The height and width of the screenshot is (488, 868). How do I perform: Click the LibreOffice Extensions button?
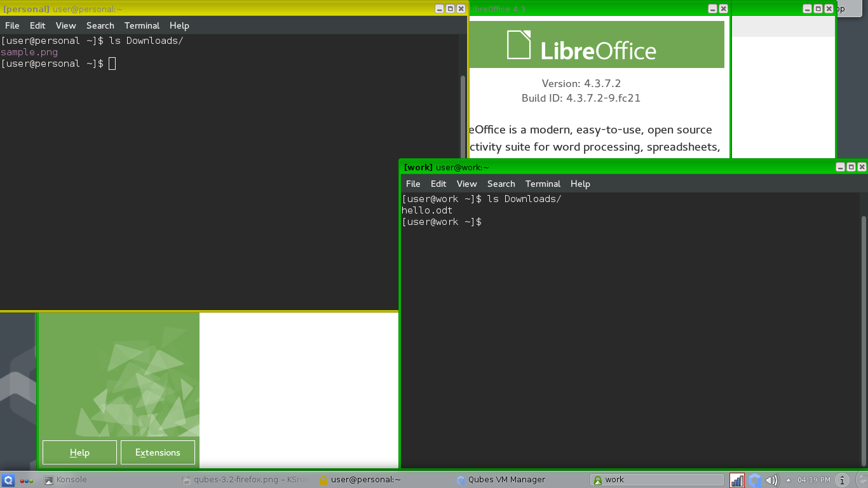pos(158,452)
